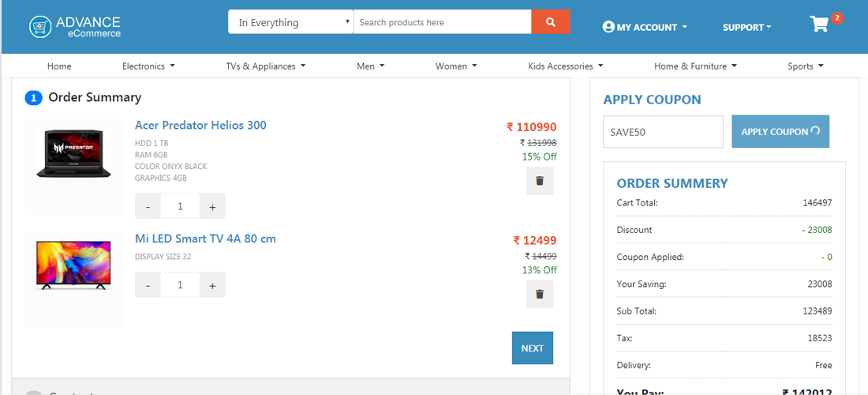Click the Mi LED TV quantity value field

[180, 284]
